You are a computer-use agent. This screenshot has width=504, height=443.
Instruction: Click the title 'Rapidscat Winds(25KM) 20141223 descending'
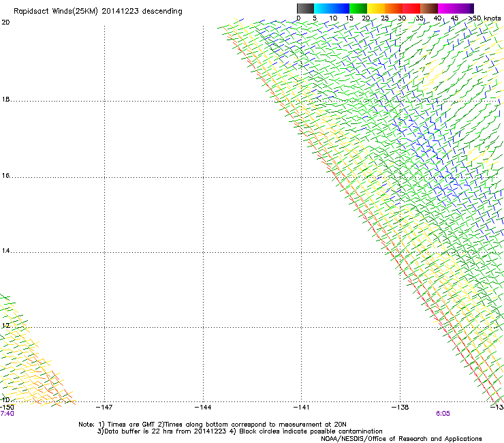tap(98, 12)
